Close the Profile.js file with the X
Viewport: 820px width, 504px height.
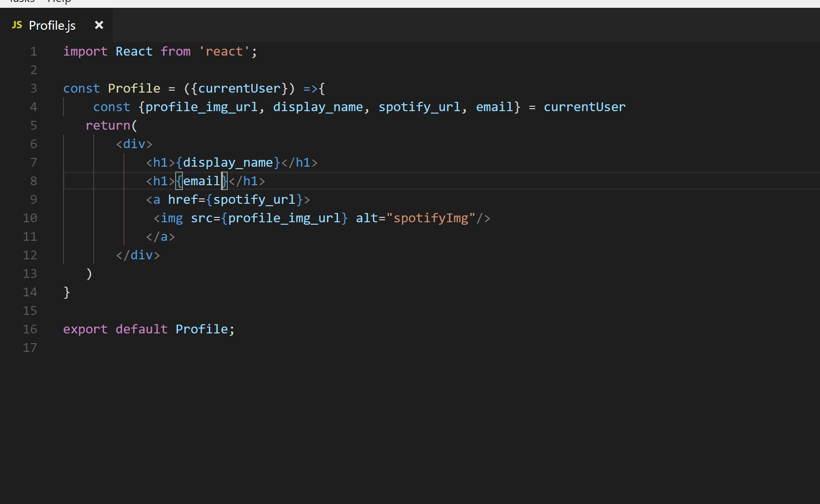[99, 25]
